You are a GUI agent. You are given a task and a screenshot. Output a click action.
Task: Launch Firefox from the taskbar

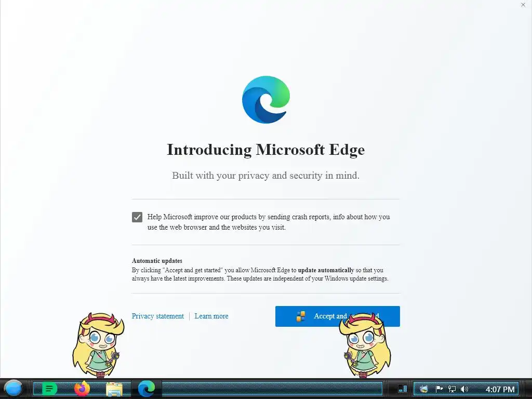point(82,389)
